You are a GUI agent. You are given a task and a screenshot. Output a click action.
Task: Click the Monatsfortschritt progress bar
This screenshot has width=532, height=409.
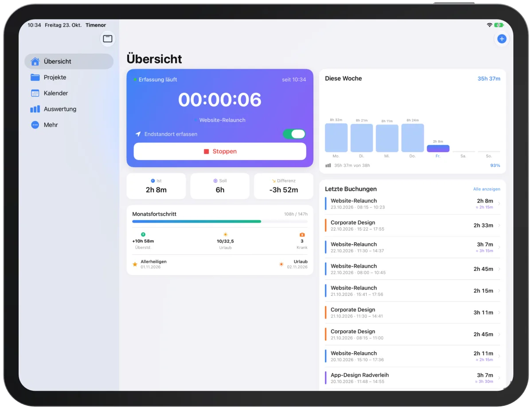point(220,221)
